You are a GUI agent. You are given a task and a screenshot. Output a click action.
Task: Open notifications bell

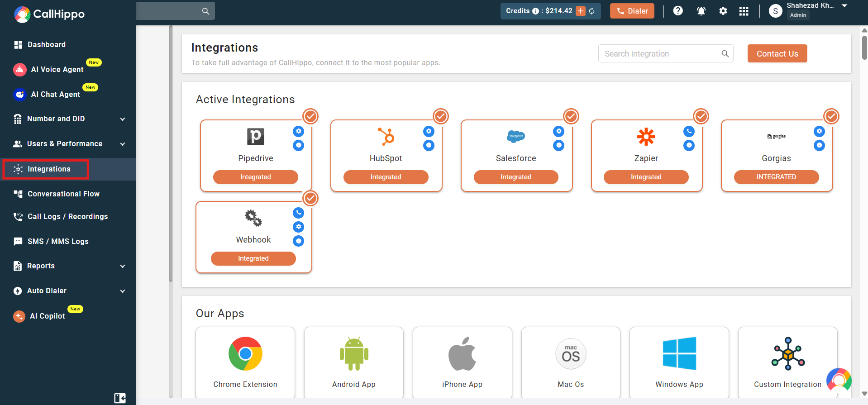point(701,11)
